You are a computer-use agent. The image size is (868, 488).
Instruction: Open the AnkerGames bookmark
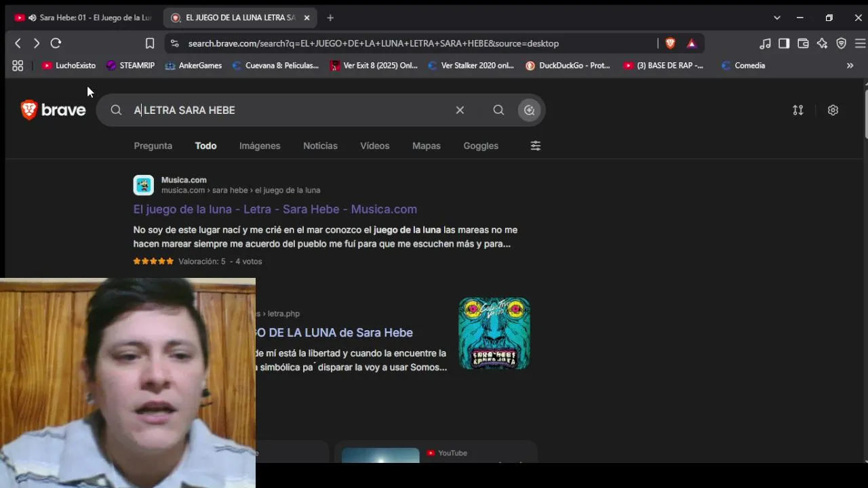193,66
